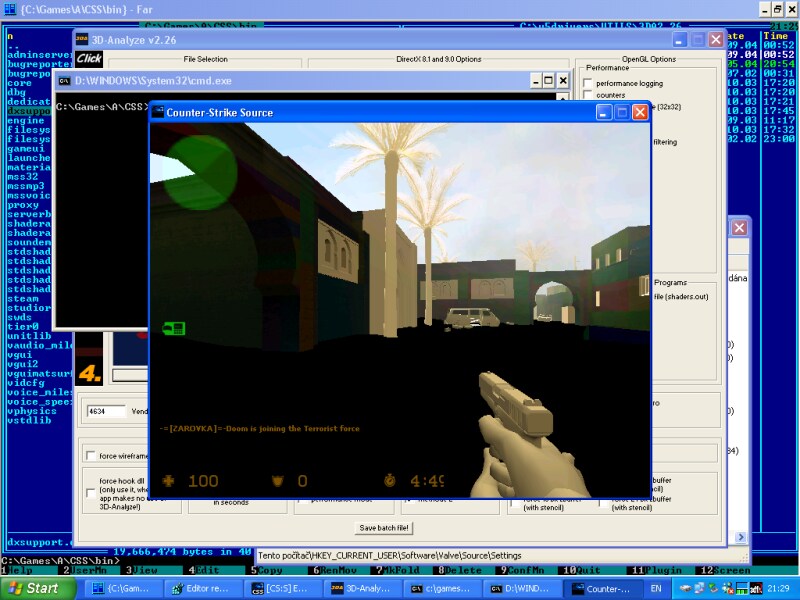Screen dimensions: 800x600
Task: Click the green buy zone icon in game
Action: pos(173,329)
